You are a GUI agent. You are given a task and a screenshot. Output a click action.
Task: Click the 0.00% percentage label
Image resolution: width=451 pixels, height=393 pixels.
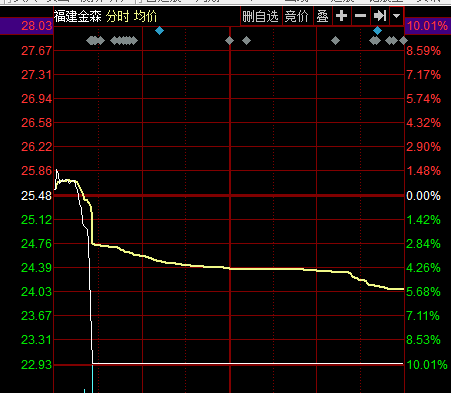coord(423,196)
